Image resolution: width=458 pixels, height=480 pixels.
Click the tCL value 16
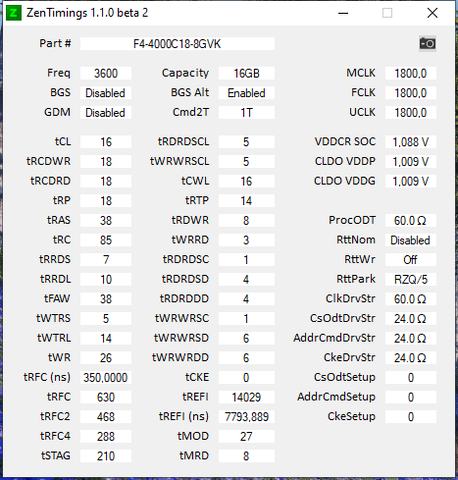point(106,142)
